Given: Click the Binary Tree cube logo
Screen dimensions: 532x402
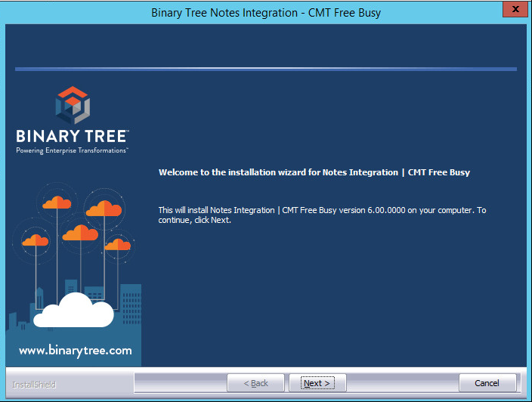Looking at the screenshot, I should point(73,105).
